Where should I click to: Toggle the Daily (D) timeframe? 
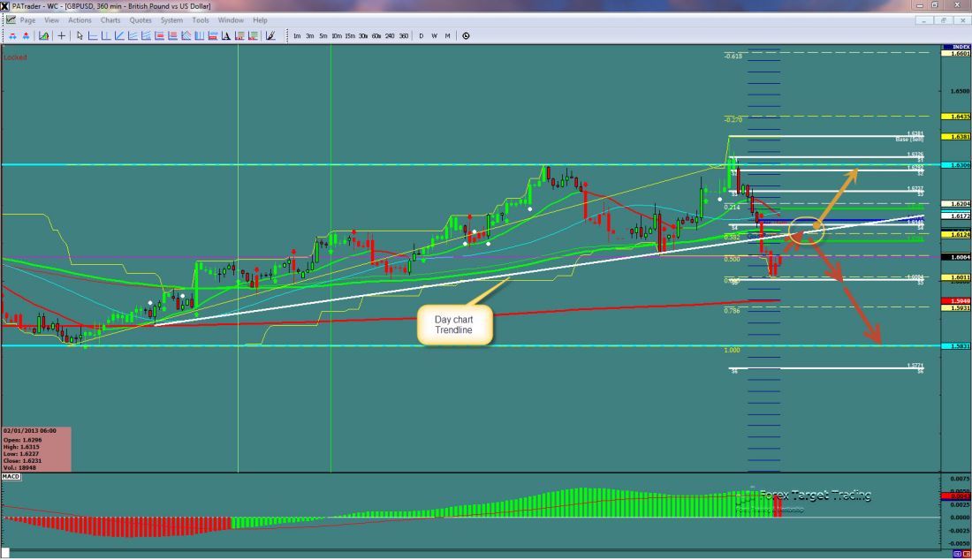pos(421,35)
